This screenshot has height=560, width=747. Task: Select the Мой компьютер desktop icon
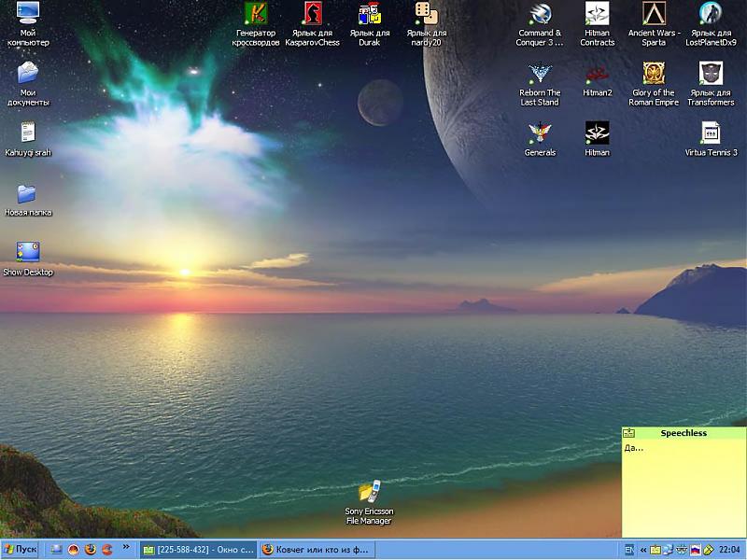(x=28, y=14)
